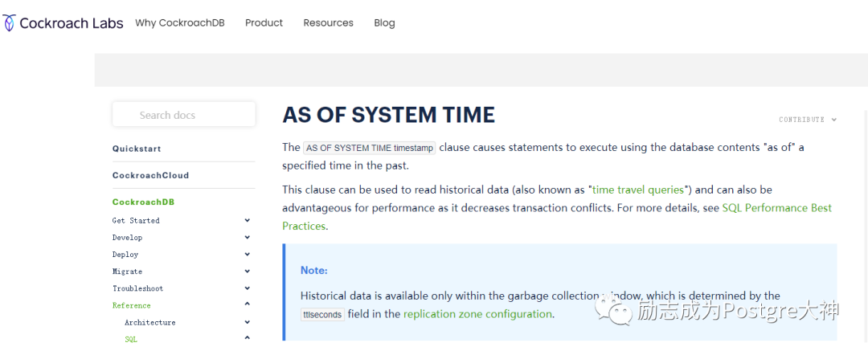The width and height of the screenshot is (868, 351).
Task: Follow the replication zone configuration link
Action: 477,314
